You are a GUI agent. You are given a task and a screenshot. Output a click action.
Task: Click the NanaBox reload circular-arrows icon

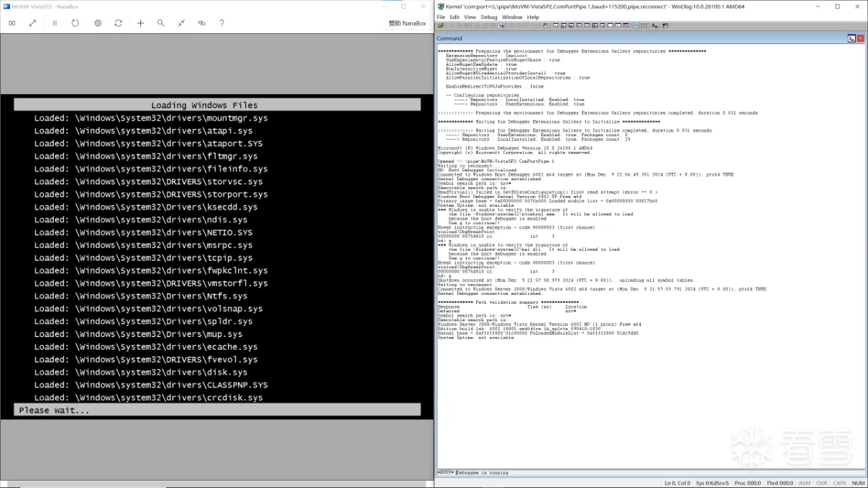[x=118, y=23]
